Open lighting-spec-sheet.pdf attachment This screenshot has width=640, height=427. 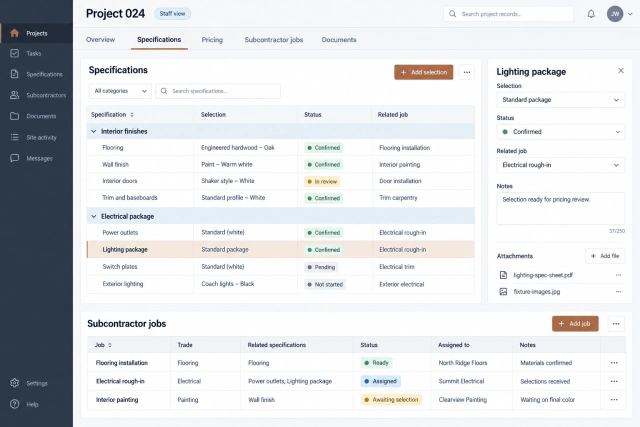click(x=543, y=275)
